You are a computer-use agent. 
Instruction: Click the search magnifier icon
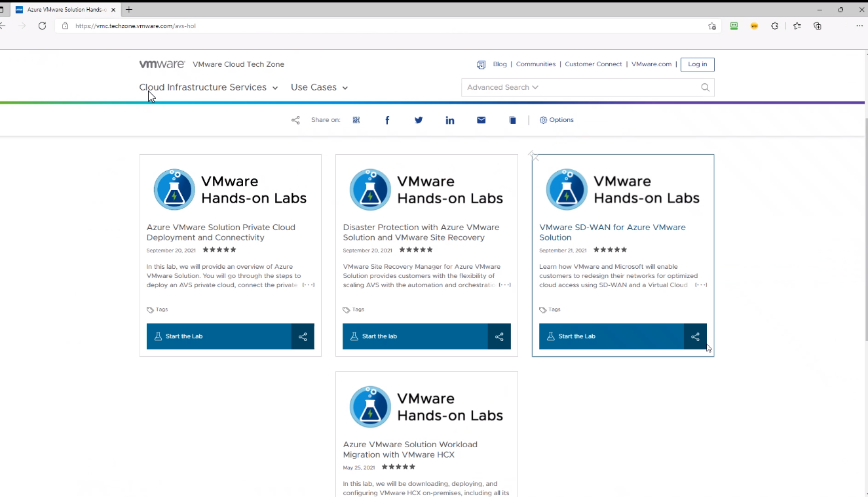tap(705, 87)
